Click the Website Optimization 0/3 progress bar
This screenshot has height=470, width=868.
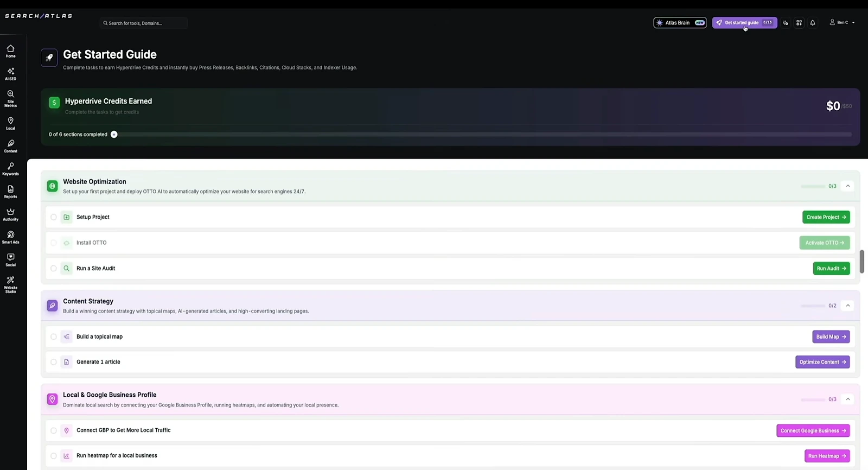tap(813, 186)
